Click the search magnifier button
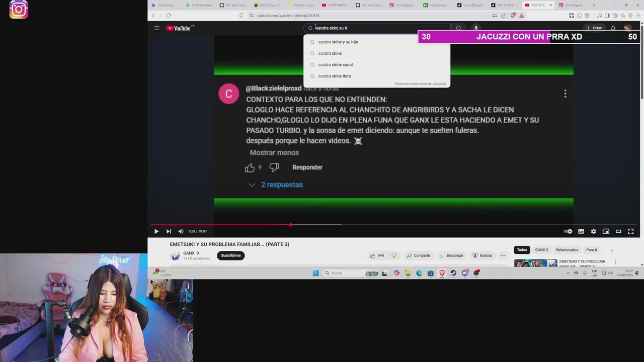 coord(458,28)
